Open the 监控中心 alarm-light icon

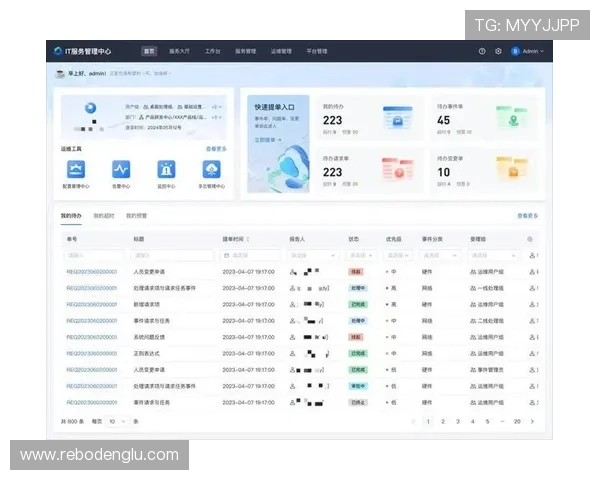coord(166,169)
